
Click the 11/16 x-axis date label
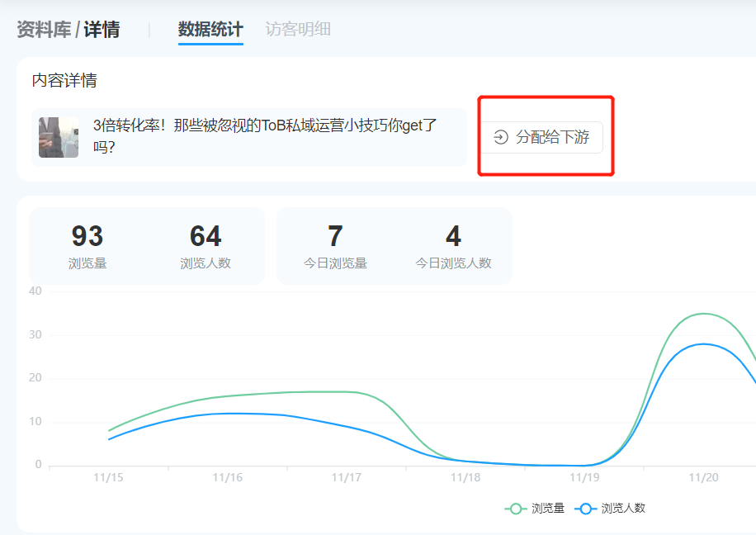(x=228, y=477)
